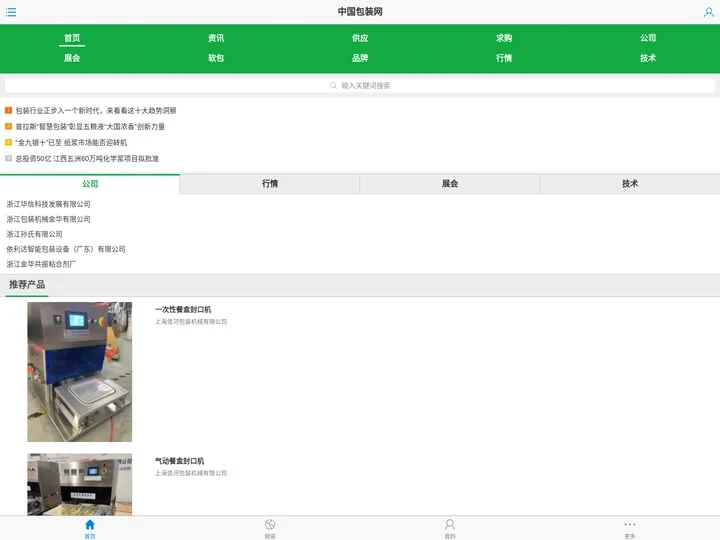This screenshot has height=540, width=720.
Task: Open news headline about 金九银十 纸浆市场
Action: click(71, 143)
